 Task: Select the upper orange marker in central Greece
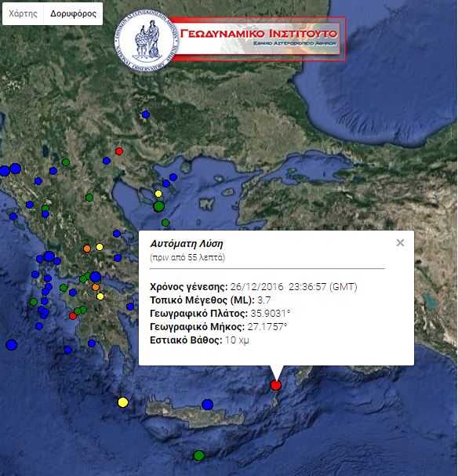(x=87, y=249)
